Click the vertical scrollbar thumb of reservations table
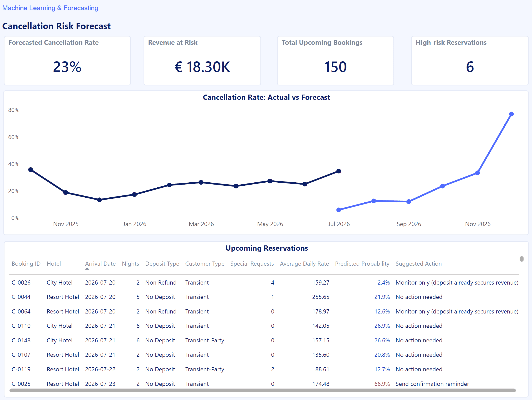532x400 pixels. click(x=522, y=259)
